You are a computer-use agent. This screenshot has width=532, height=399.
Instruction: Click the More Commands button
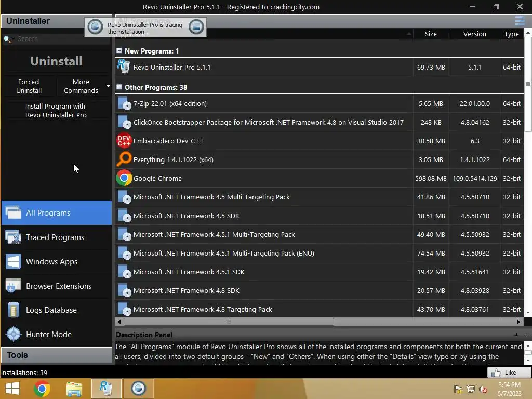(x=81, y=86)
